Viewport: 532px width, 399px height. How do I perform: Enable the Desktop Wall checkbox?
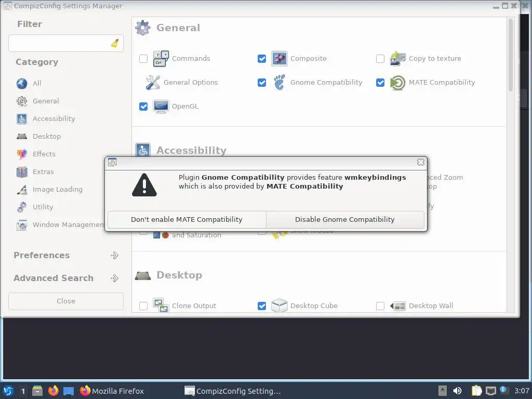(x=380, y=305)
